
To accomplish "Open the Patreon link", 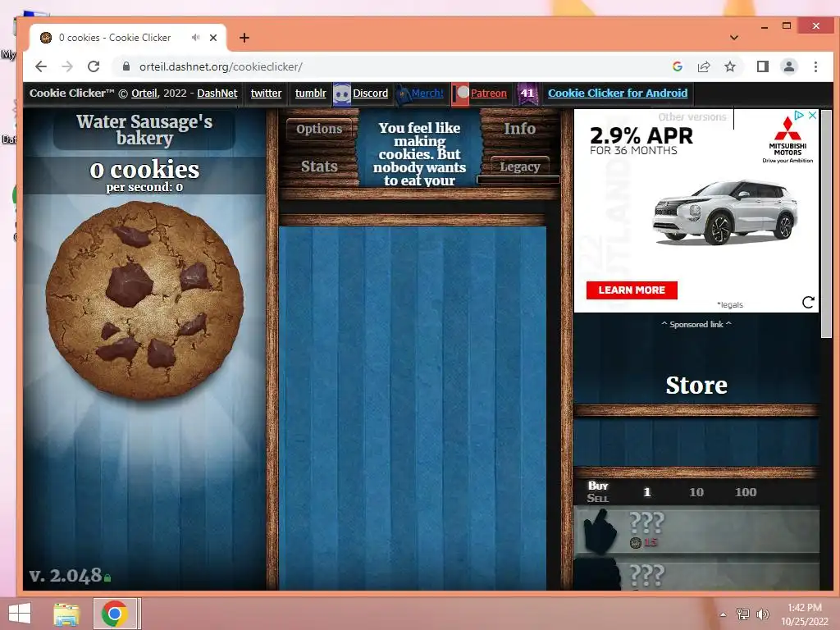I will 489,94.
